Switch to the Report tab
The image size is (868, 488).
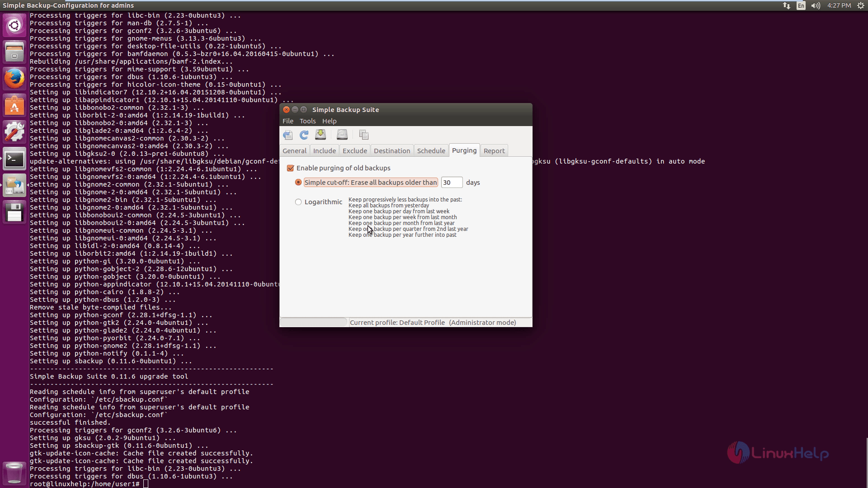[493, 150]
